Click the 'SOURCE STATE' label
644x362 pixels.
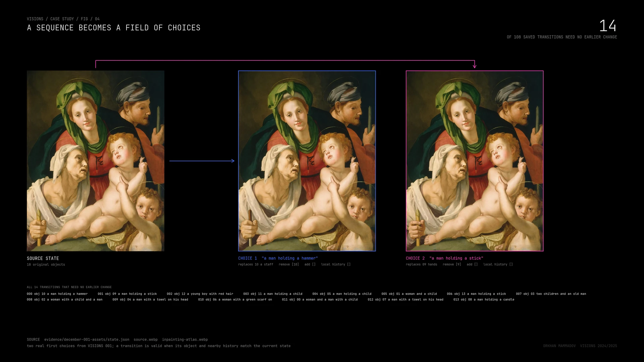pos(43,258)
